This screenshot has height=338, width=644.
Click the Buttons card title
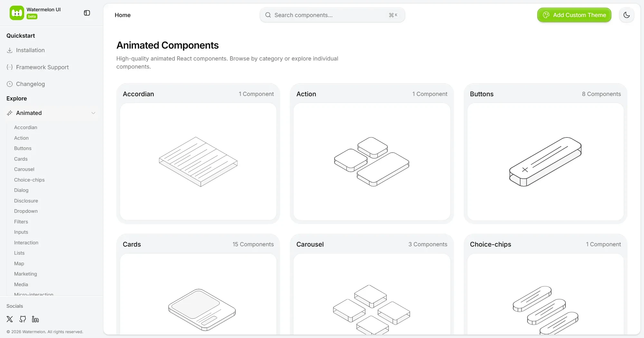[482, 94]
